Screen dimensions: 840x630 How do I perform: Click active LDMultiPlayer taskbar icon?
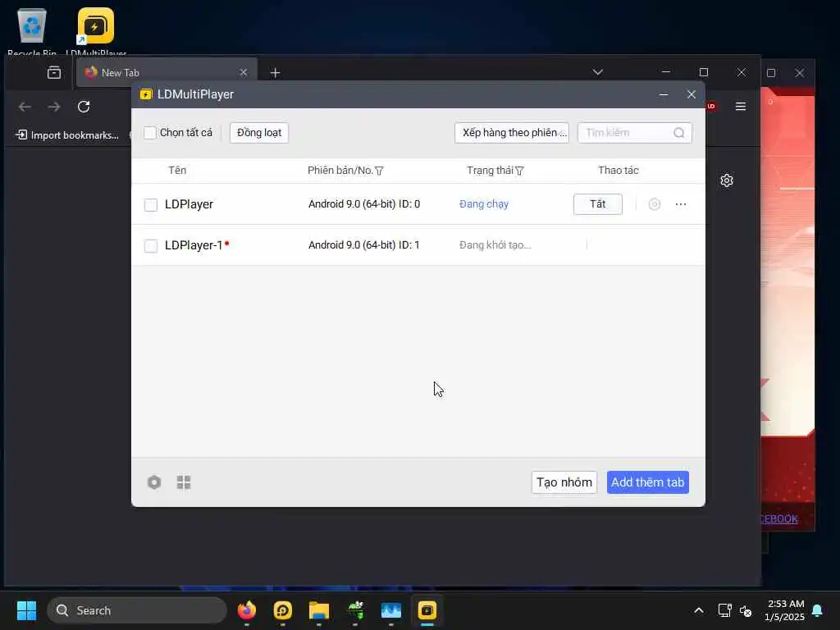(427, 610)
